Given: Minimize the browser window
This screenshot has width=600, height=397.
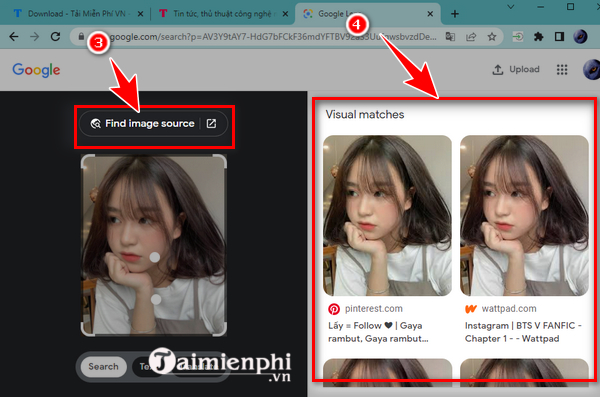Looking at the screenshot, I should click(x=541, y=7).
